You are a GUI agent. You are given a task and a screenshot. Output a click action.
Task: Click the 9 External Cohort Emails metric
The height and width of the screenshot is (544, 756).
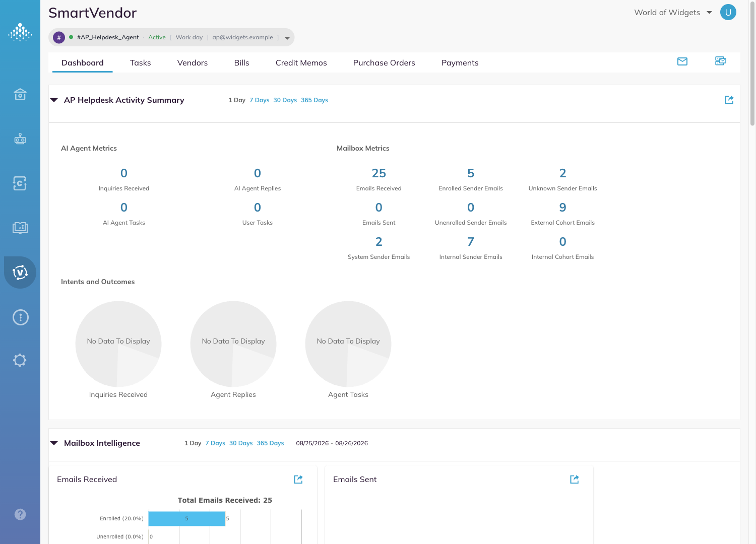click(x=563, y=208)
